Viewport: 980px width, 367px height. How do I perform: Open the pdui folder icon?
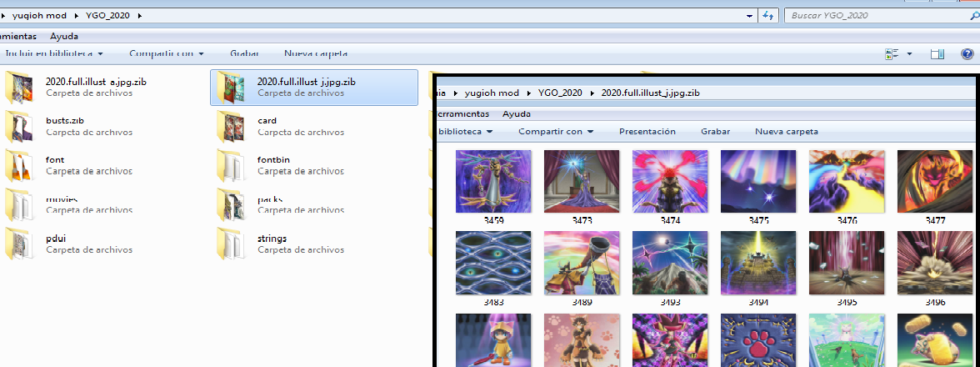coord(21,244)
